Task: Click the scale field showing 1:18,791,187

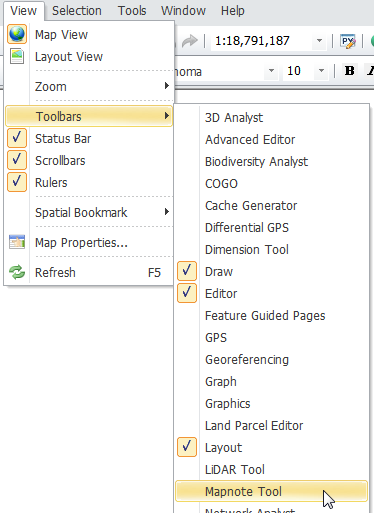Action: [262, 41]
